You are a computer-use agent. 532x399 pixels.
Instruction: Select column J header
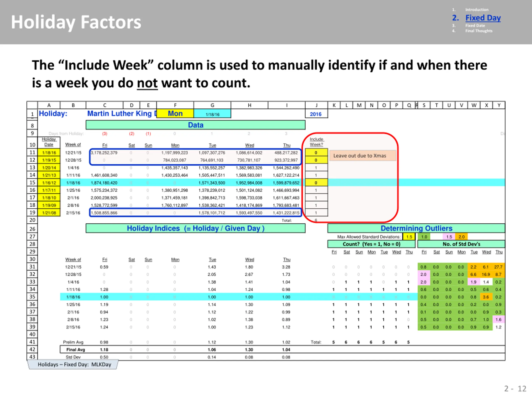[316, 105]
